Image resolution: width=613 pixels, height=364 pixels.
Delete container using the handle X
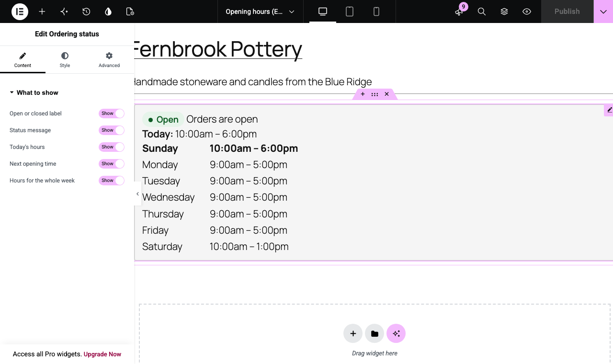pos(386,94)
